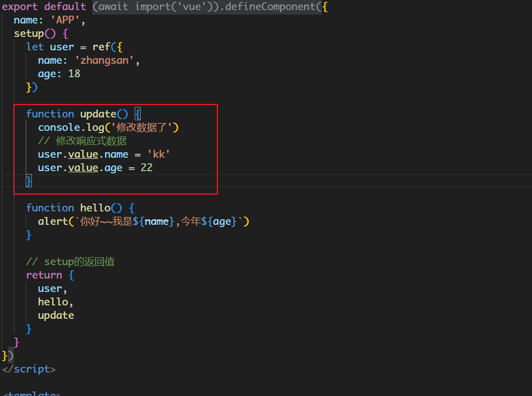This screenshot has height=396, width=532.
Task: Click 'update' inside the return object
Action: point(56,315)
